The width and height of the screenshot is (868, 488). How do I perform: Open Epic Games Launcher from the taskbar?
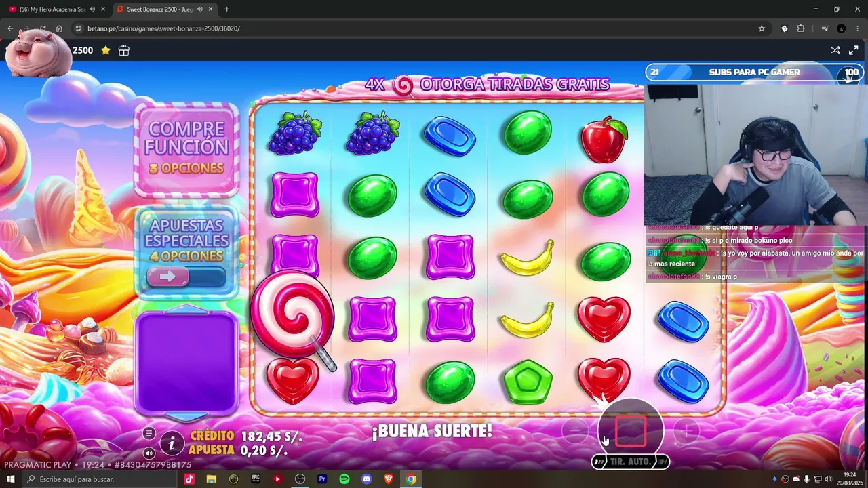coord(256,479)
